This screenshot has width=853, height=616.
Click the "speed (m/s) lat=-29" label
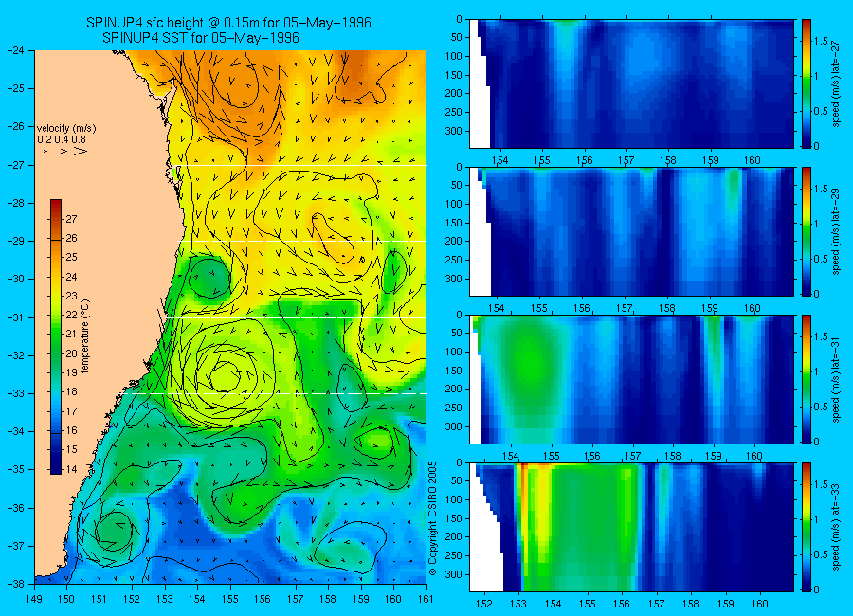point(836,230)
